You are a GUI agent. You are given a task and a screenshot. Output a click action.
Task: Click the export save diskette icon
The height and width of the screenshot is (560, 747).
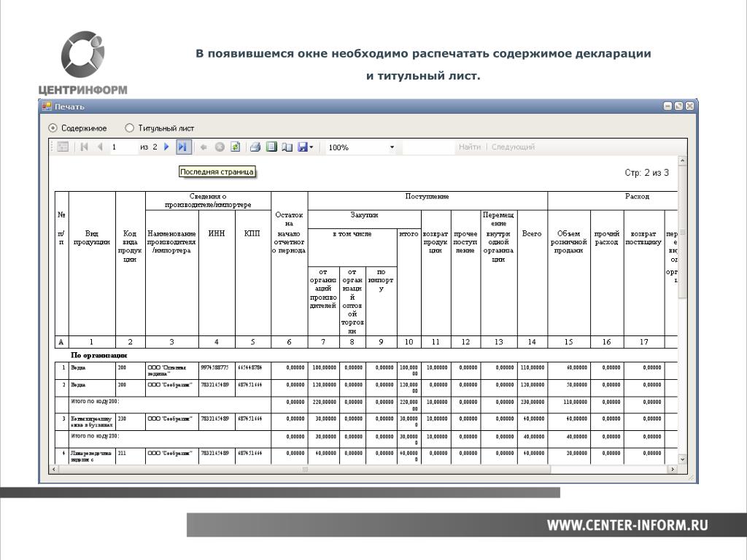pos(303,147)
